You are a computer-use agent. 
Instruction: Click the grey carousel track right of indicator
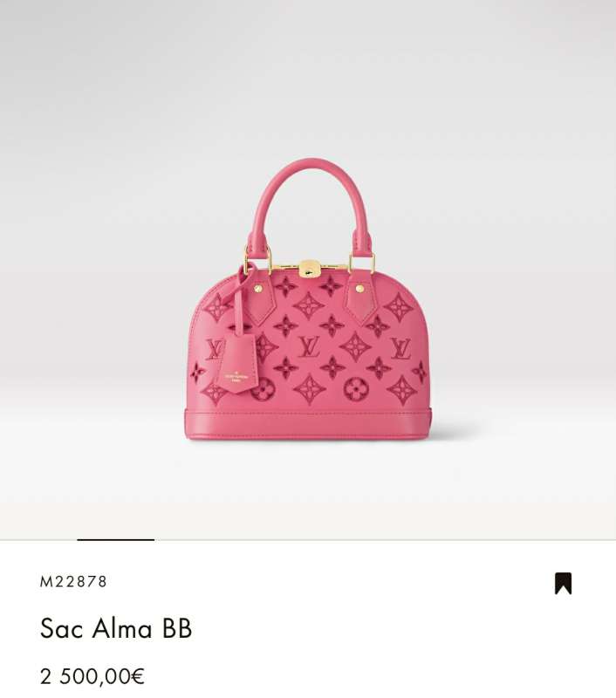pos(385,540)
